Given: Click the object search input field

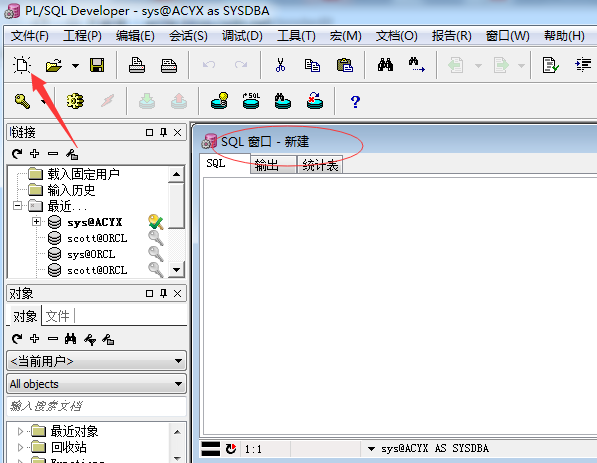Looking at the screenshot, I should 97,406.
